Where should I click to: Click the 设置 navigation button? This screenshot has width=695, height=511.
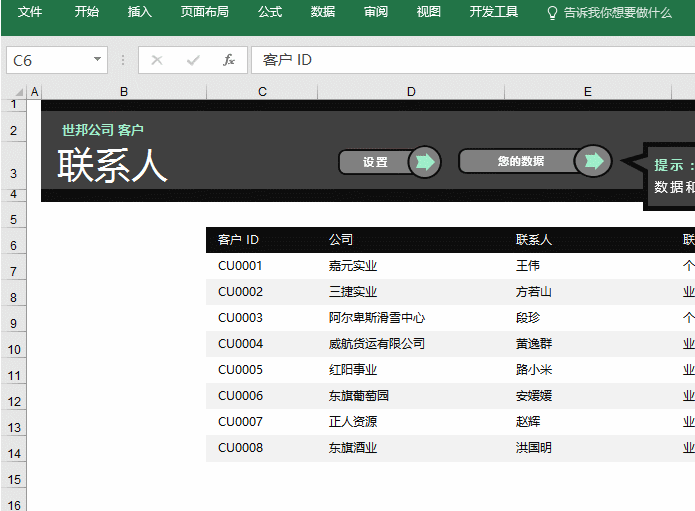click(x=376, y=162)
